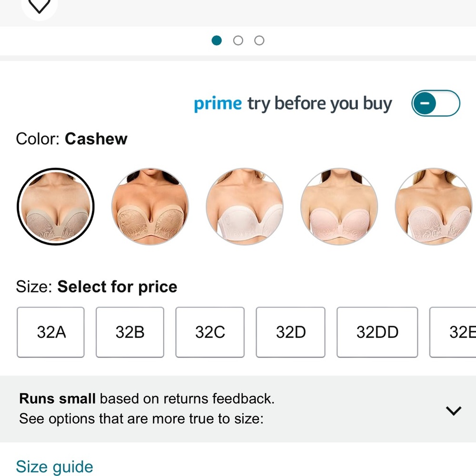476x476 pixels.
Task: Choose the second tan lace color swatch
Action: point(150,207)
